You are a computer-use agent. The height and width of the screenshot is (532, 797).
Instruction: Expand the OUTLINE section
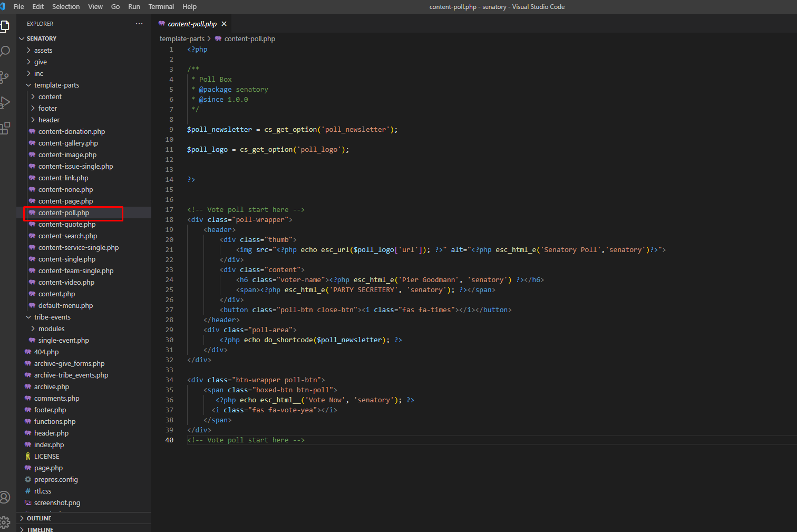click(84, 518)
